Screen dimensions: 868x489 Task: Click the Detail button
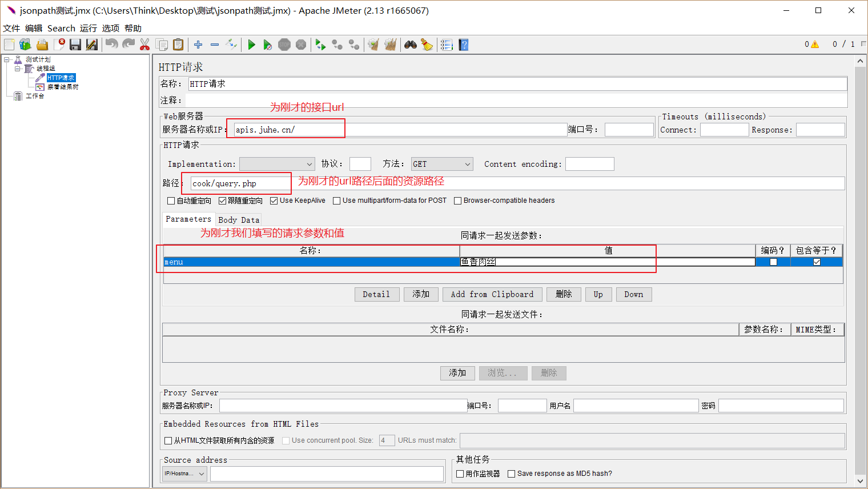(x=377, y=294)
